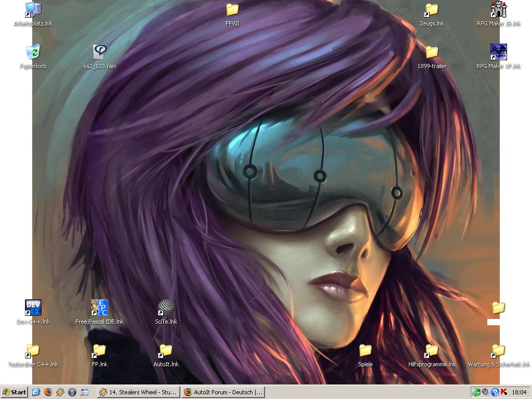Select the FFVII folder
Screen dimensions: 532x399
click(x=232, y=9)
